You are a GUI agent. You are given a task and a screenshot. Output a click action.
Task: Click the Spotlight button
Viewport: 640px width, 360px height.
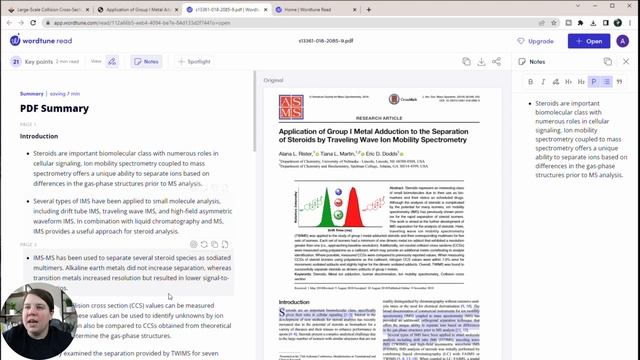coord(194,62)
